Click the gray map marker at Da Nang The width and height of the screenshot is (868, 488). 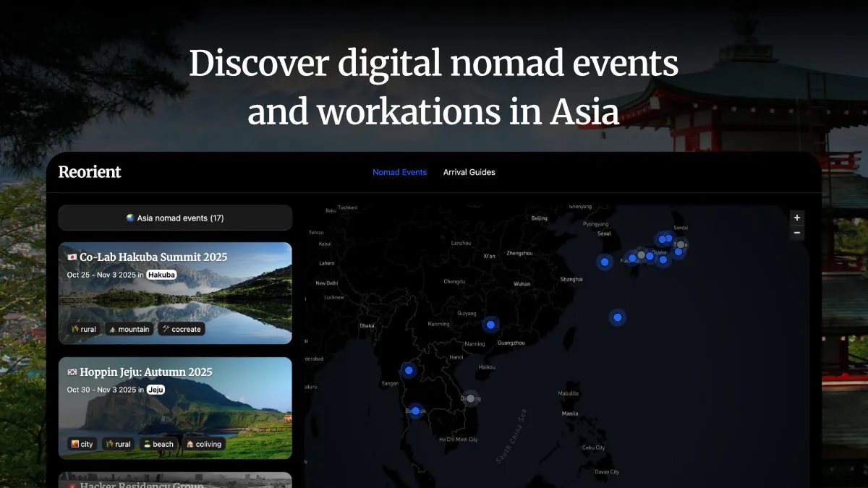[x=471, y=398]
